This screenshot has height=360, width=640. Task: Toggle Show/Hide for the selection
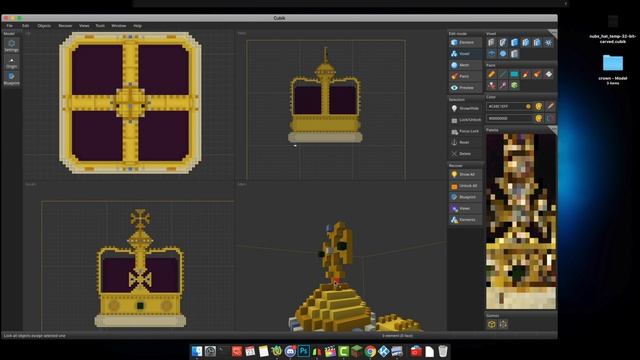pos(465,109)
